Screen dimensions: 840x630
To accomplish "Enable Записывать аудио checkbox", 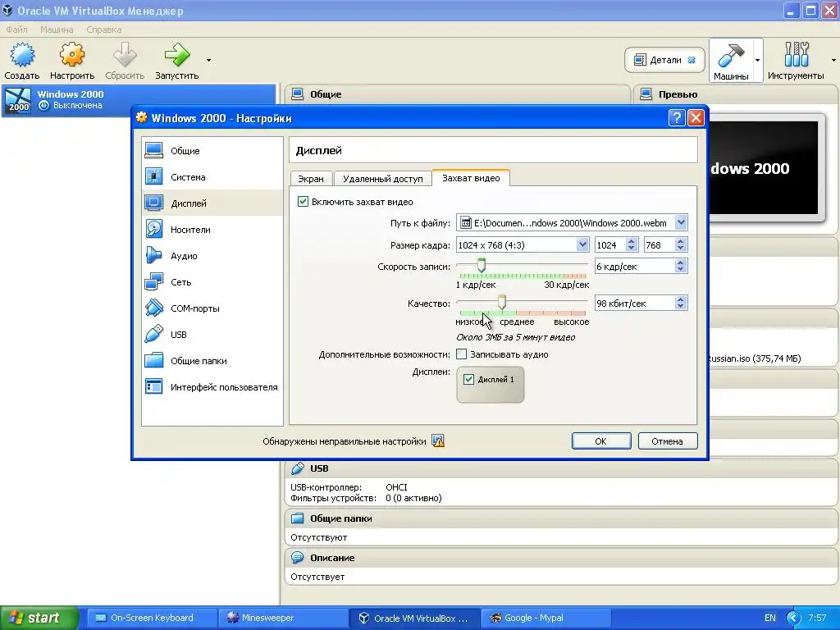I will tap(461, 354).
